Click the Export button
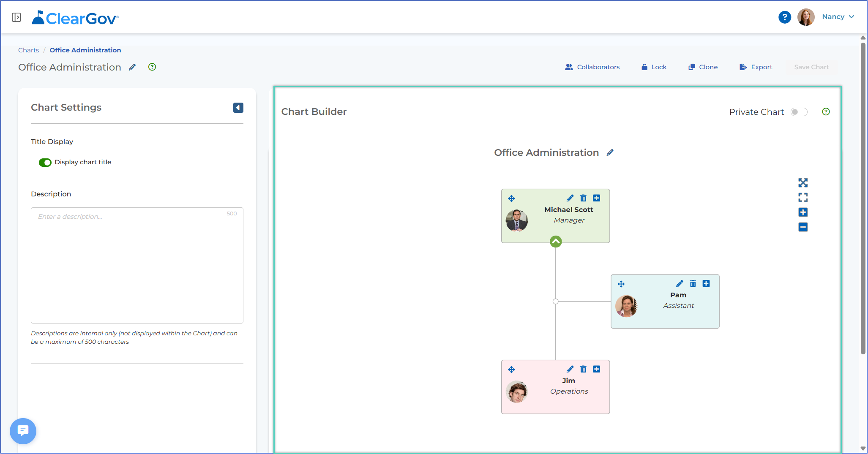 [756, 67]
